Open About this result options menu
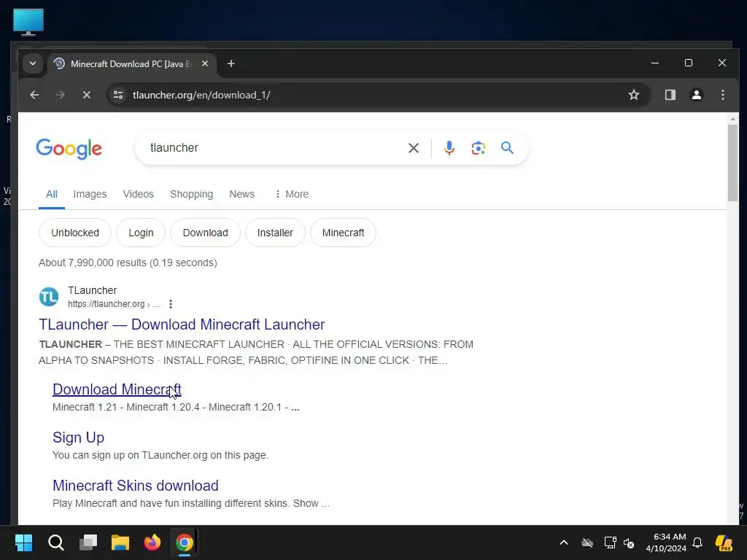The height and width of the screenshot is (560, 747). [171, 304]
